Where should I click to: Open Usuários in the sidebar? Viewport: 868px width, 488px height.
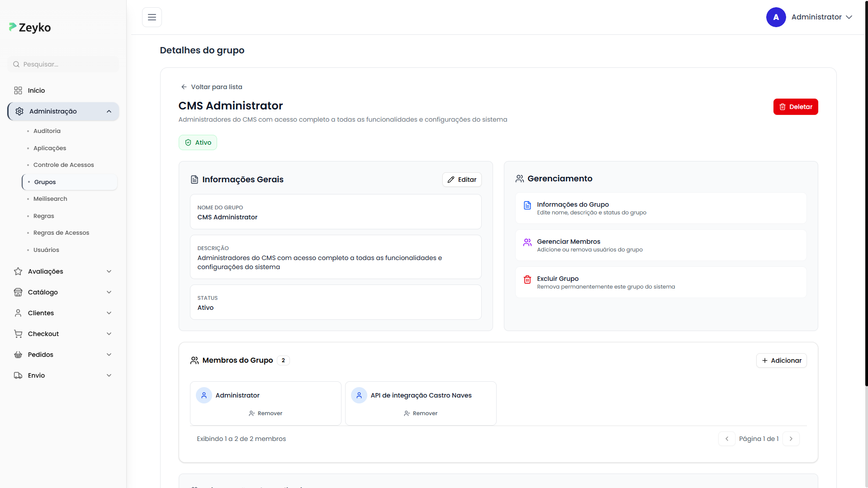click(46, 250)
